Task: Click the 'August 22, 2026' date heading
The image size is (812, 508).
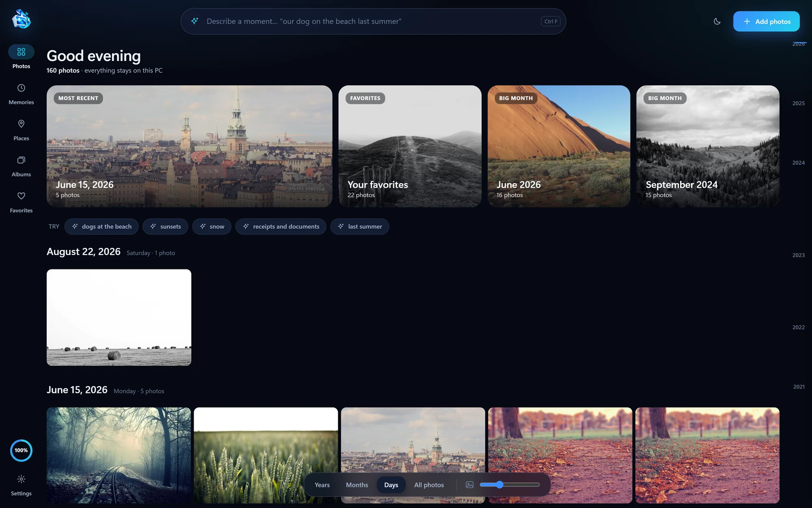Action: coord(84,252)
